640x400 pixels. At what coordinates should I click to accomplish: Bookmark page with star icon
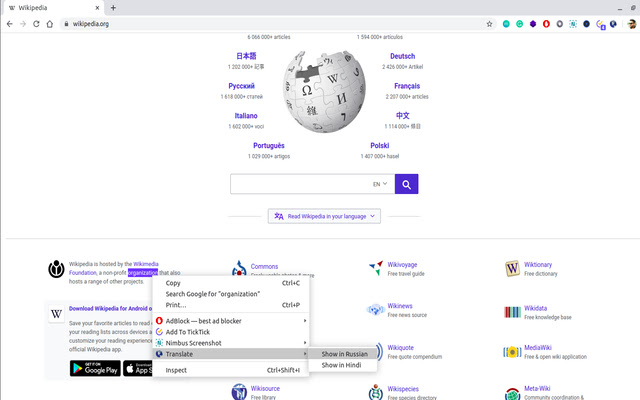489,23
